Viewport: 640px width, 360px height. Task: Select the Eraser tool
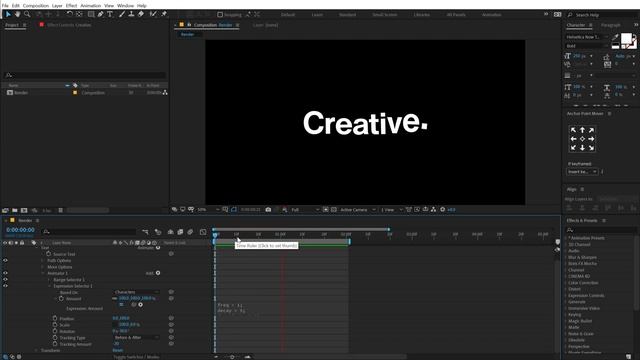[x=141, y=14]
